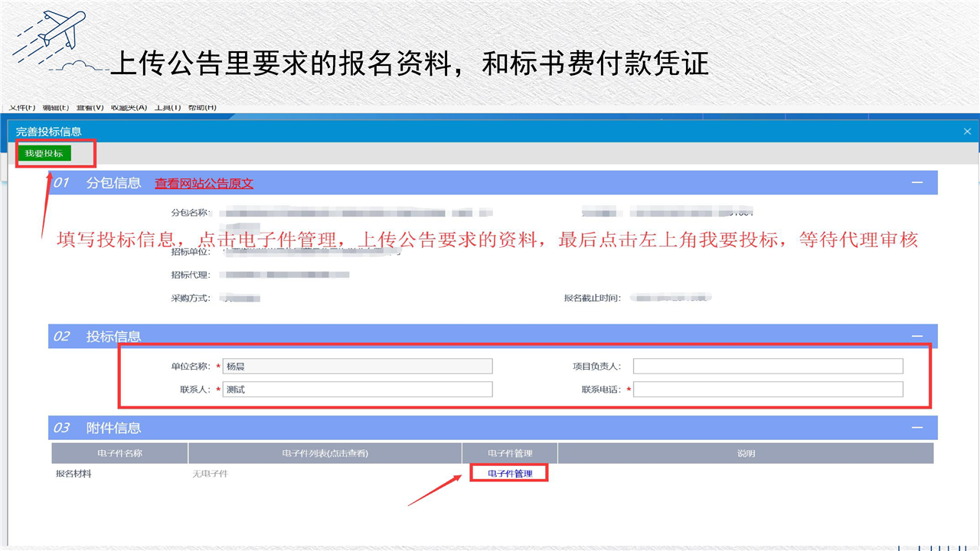Collapse the 03 附件信息 section
Image resolution: width=980 pixels, height=551 pixels.
916,428
